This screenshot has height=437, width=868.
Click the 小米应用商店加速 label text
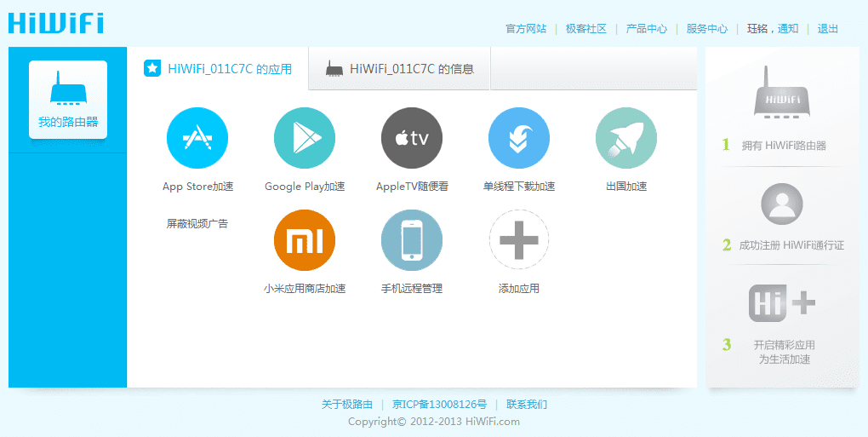tap(305, 289)
